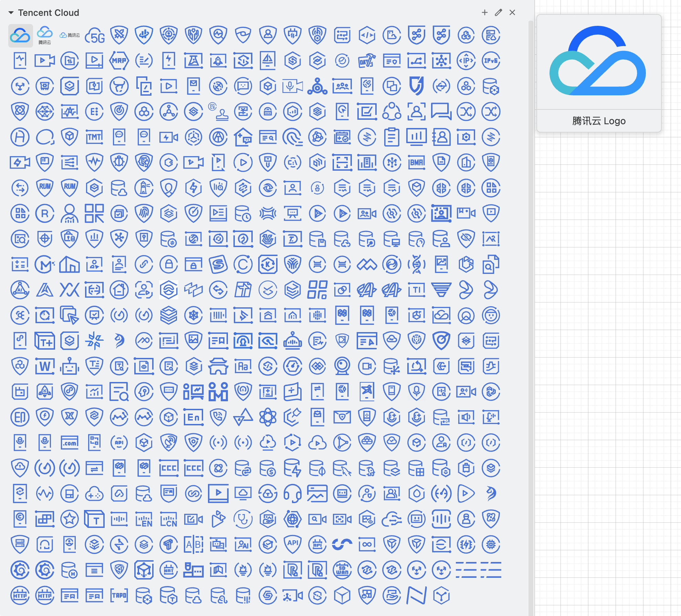Pick the headset icon
The height and width of the screenshot is (616, 681).
click(293, 493)
